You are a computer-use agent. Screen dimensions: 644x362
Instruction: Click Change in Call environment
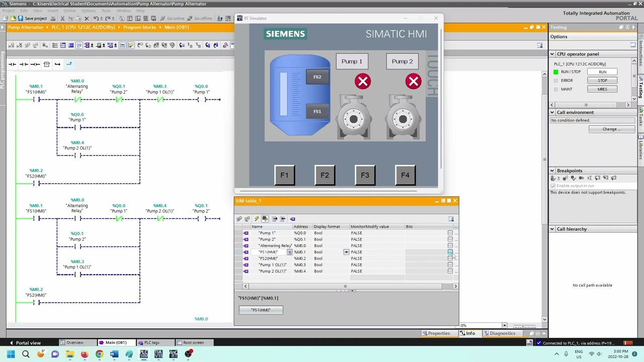(x=611, y=129)
